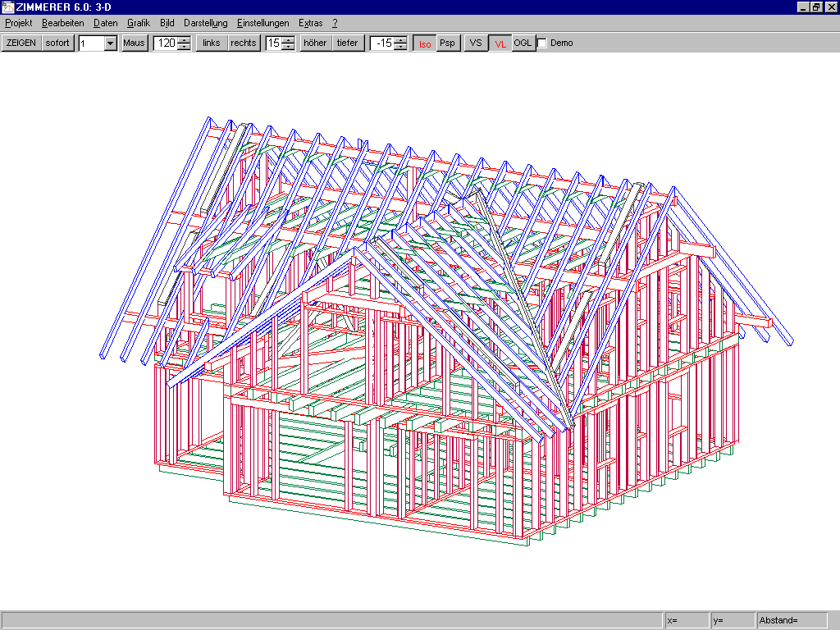This screenshot has width=840, height=630.
Task: Rotate view with the links button
Action: pos(212,43)
